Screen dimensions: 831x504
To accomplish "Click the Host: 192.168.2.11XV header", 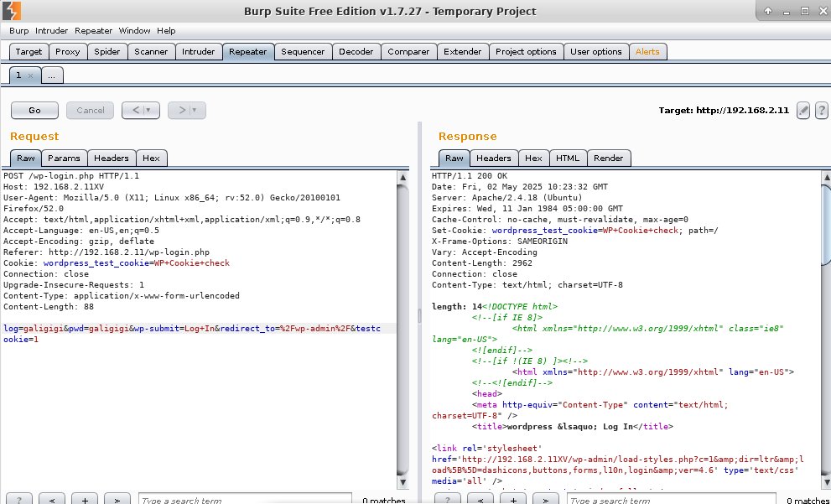I will [x=54, y=186].
